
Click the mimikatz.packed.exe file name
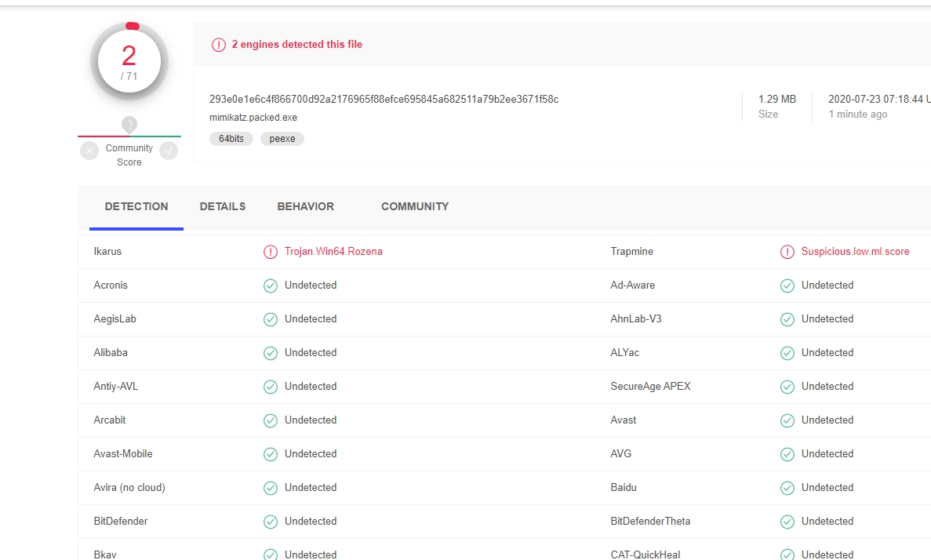253,118
